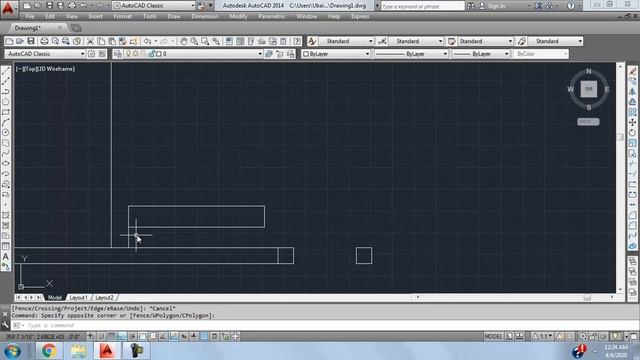Click the keyword search box

[423, 6]
